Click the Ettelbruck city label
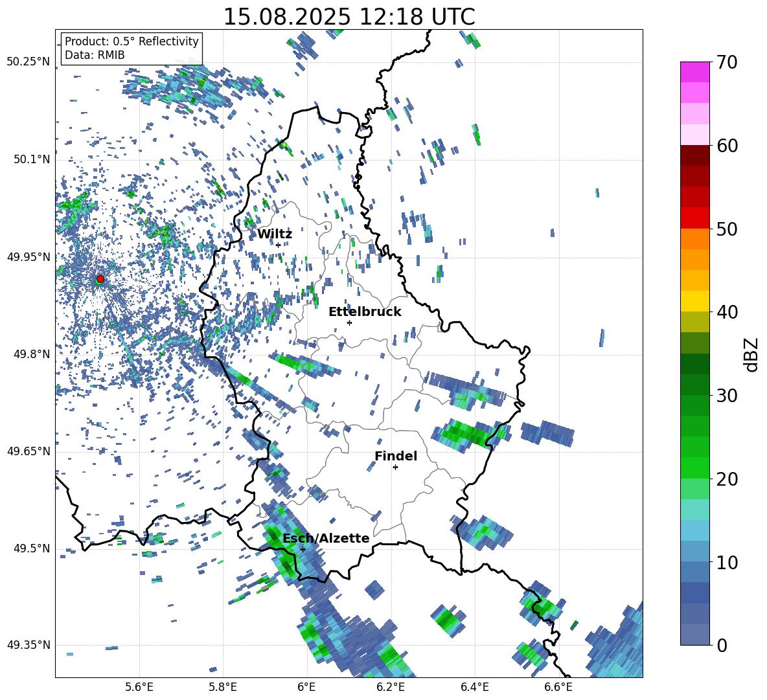 point(365,311)
